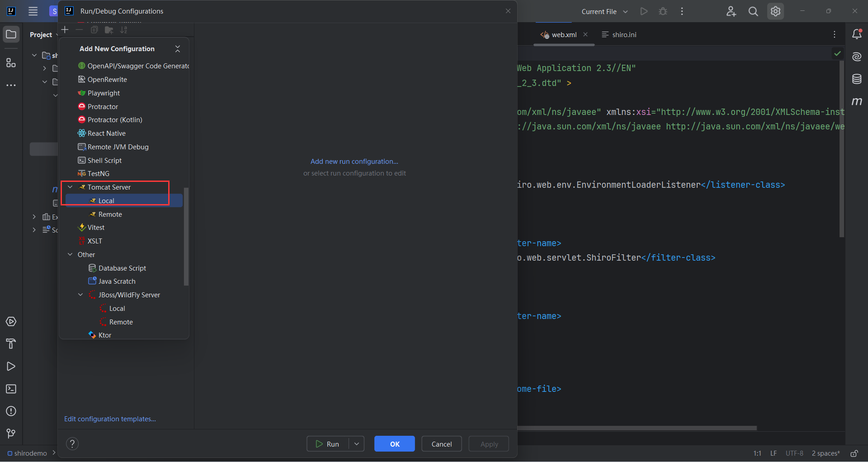Screen dimensions: 868x462
Task: Select Remote under JBoss/WildFly Server
Action: coord(116,322)
